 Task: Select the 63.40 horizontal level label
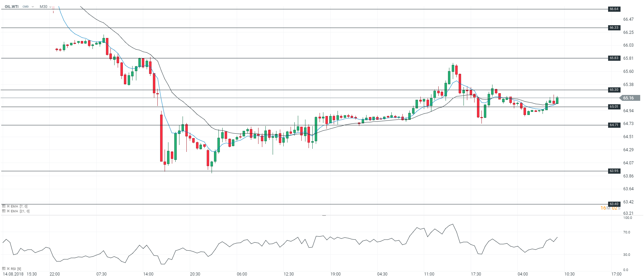pos(614,204)
